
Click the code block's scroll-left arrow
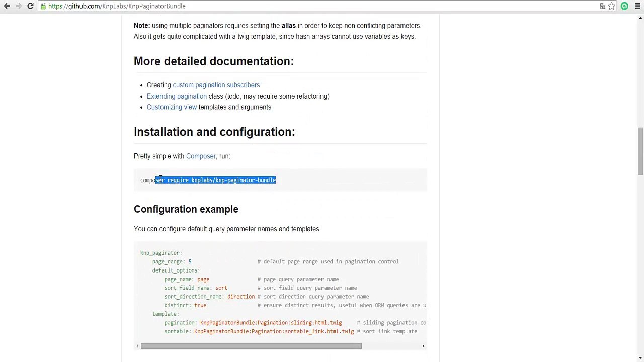coord(137,346)
